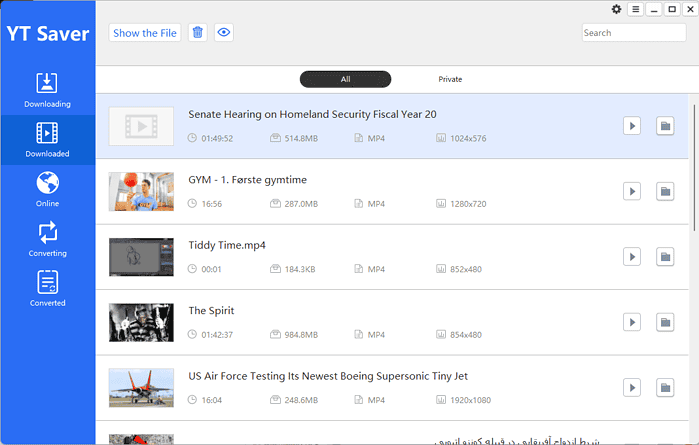
Task: Open the Downloading section in sidebar
Action: (x=47, y=90)
